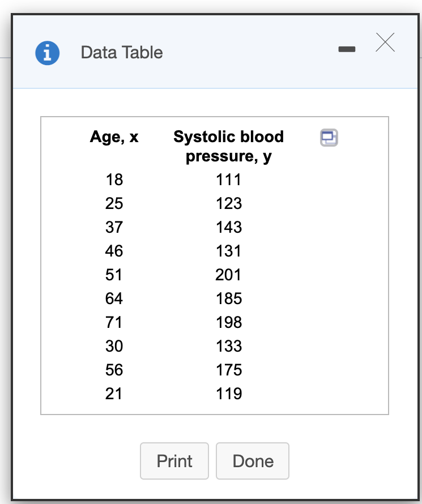Click the blood pressure value 201
This screenshot has width=422, height=504.
228,275
